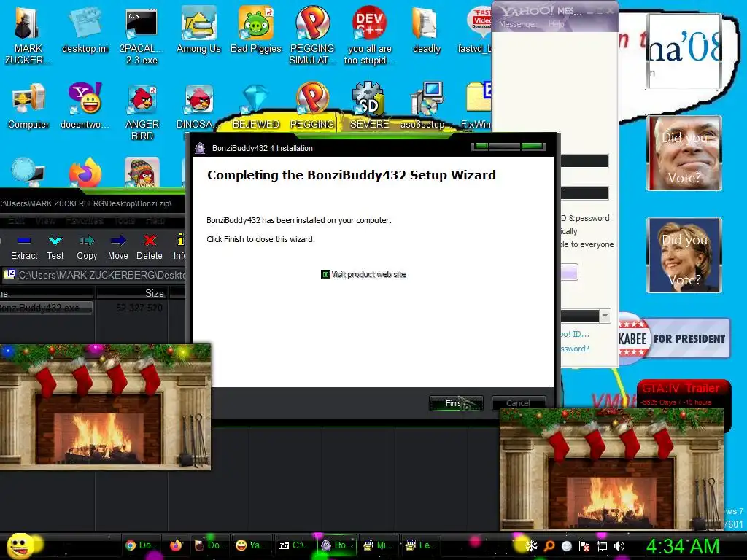This screenshot has width=747, height=560.
Task: Click the snowflake tray icon
Action: click(532, 546)
